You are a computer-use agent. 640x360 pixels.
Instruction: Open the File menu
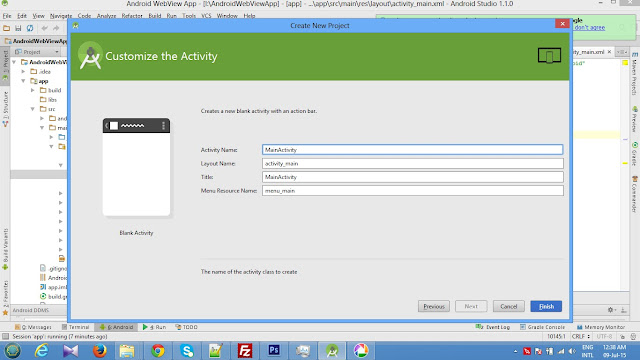click(7, 16)
